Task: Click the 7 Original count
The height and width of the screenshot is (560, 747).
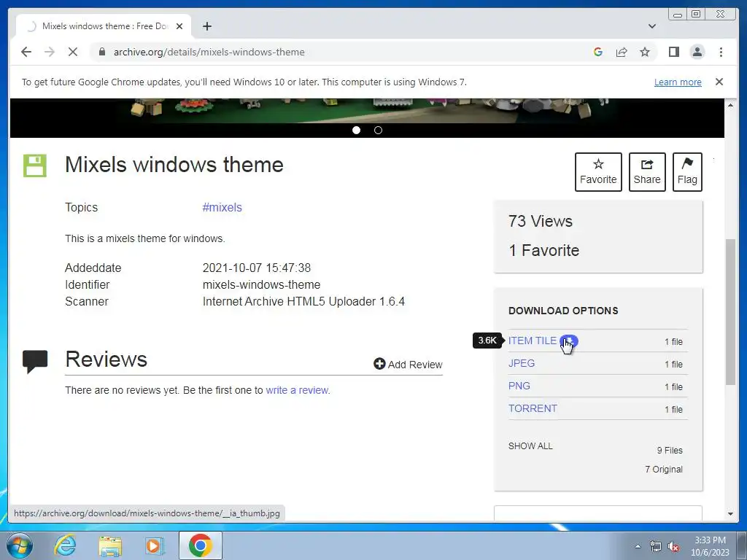Action: click(x=664, y=470)
